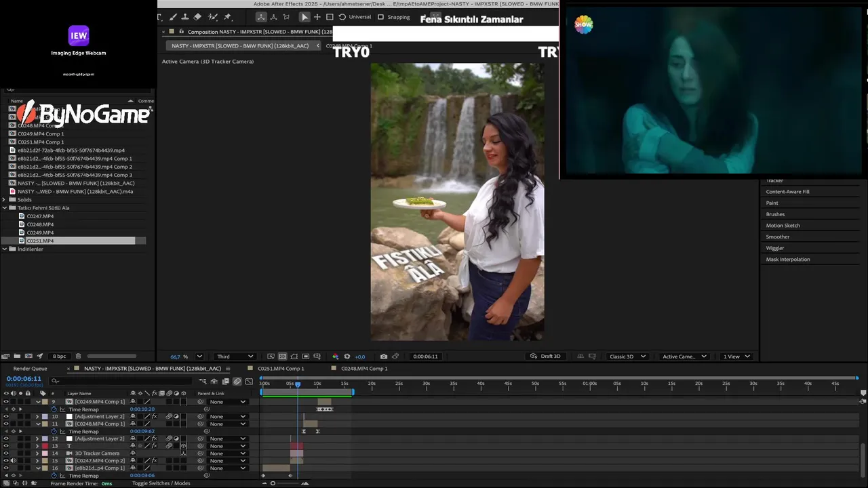Hide the 3D Tracker Camera layer
This screenshot has height=488, width=868.
point(6,453)
